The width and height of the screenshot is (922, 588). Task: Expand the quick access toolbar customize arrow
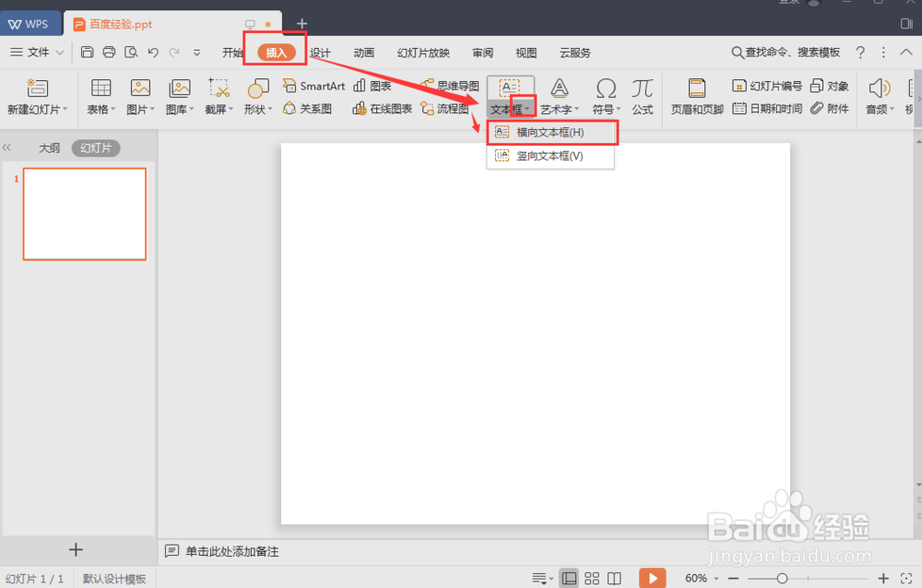pos(196,53)
